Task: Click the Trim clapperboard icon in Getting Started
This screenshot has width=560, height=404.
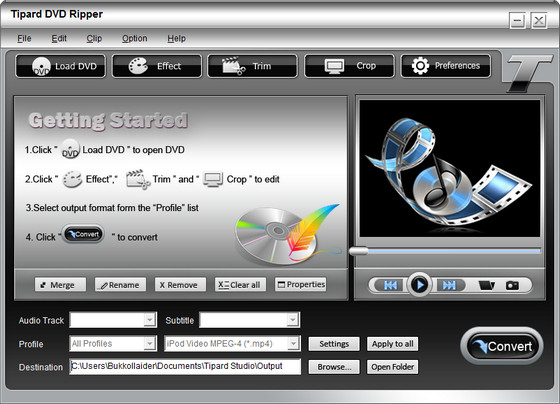Action: [138, 179]
